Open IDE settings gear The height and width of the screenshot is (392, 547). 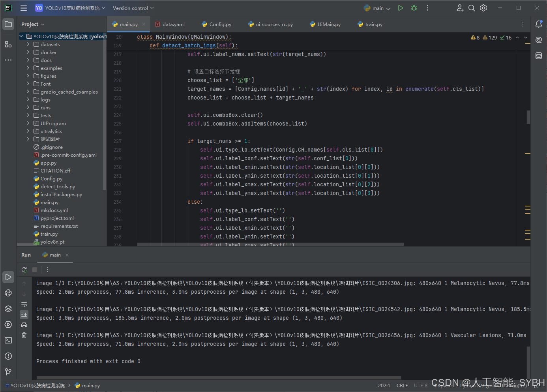tap(483, 8)
